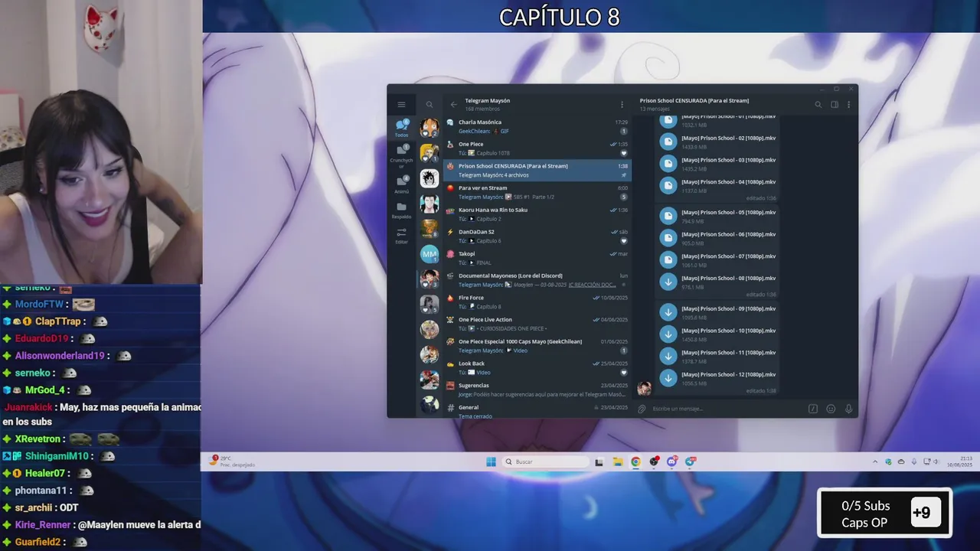Download Prison School - 11 file
The height and width of the screenshot is (551, 980).
tap(668, 356)
